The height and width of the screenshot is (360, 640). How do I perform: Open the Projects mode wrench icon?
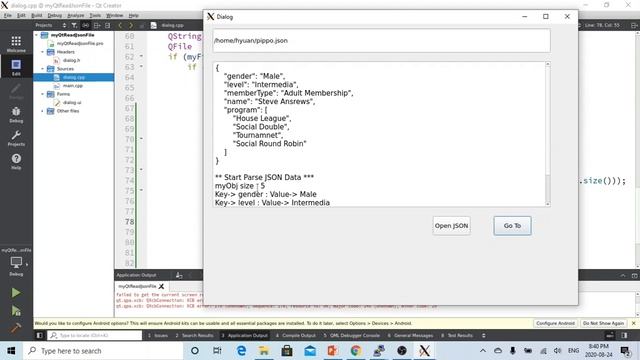16,138
